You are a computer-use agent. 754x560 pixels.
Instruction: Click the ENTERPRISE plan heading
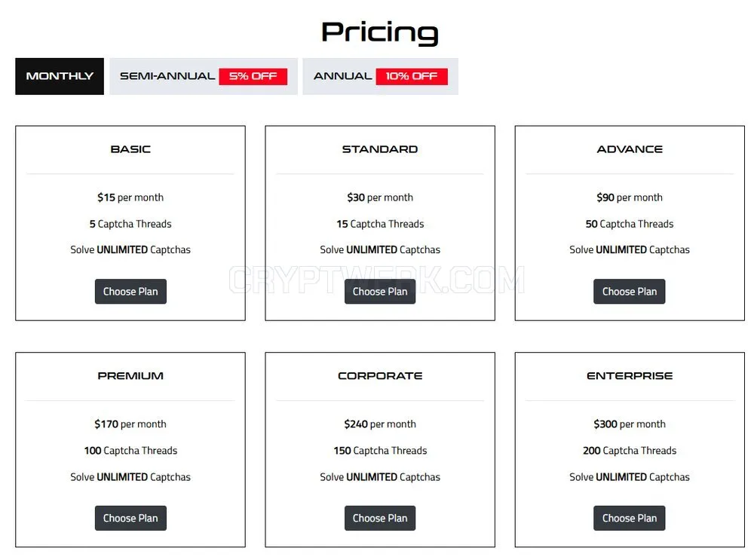click(x=630, y=376)
